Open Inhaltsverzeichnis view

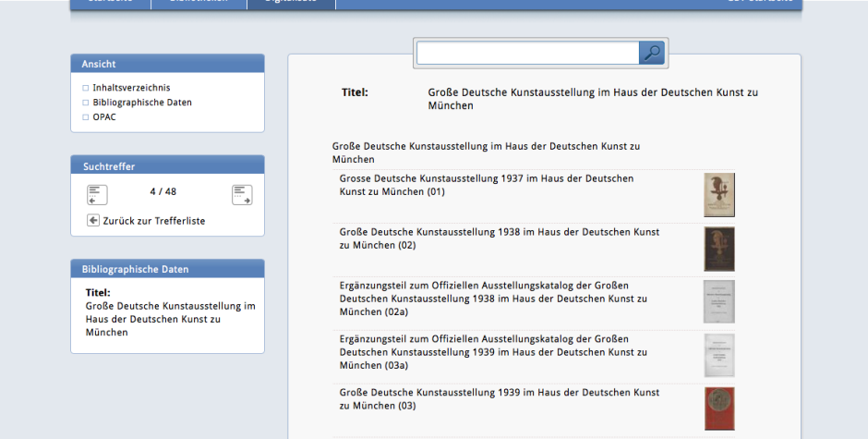coord(131,88)
